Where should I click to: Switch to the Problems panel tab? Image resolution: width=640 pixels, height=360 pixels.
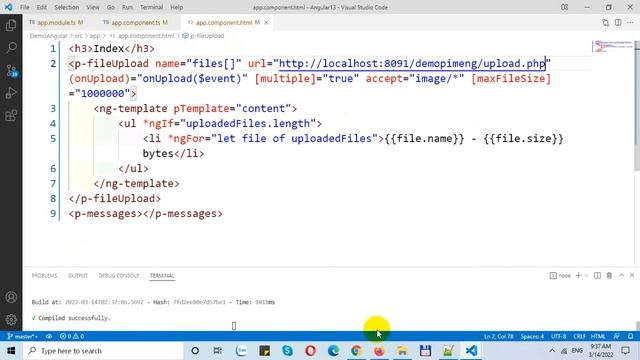[44, 276]
